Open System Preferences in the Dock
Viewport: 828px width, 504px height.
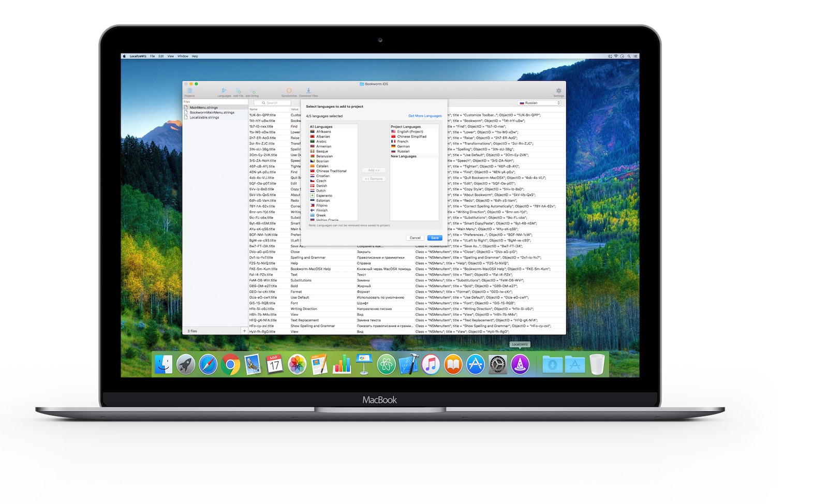point(497,365)
